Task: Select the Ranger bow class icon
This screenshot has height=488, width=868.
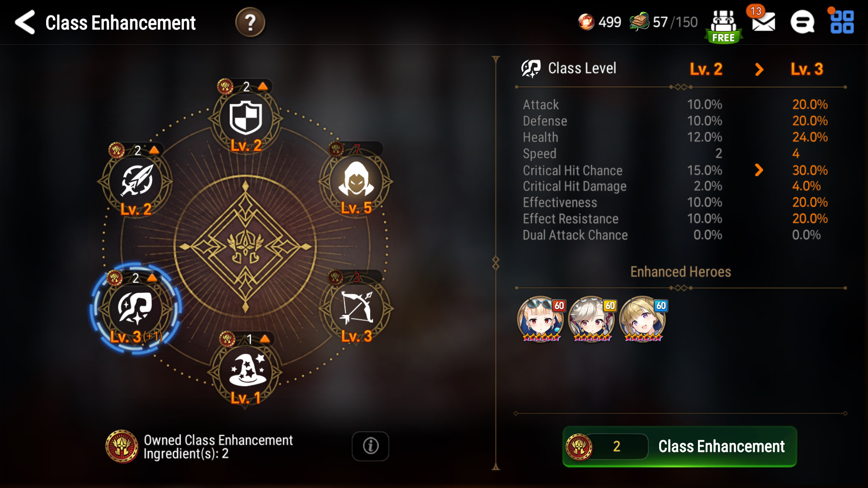Action: pos(356,309)
